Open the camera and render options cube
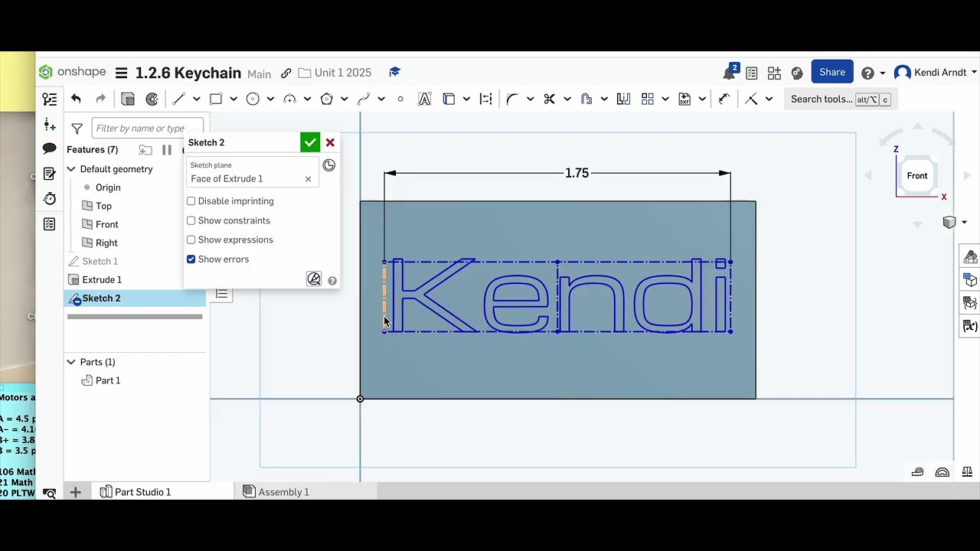This screenshot has height=551, width=980. click(949, 222)
